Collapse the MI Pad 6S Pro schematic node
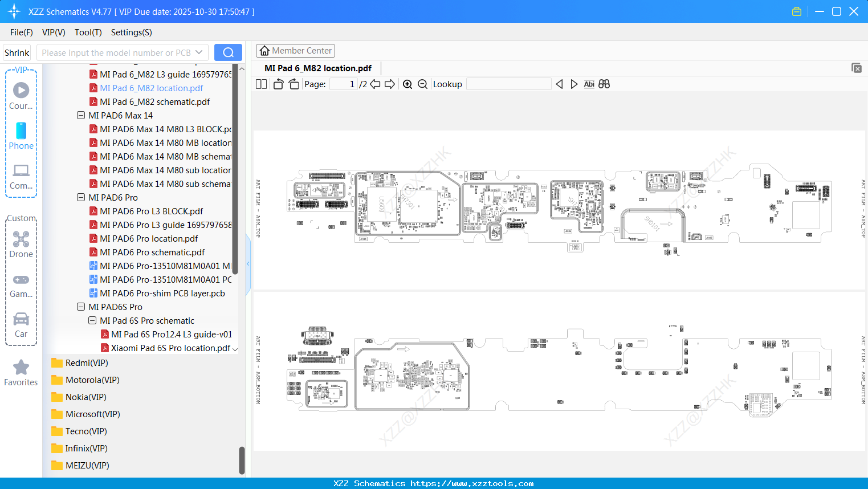 coord(92,321)
